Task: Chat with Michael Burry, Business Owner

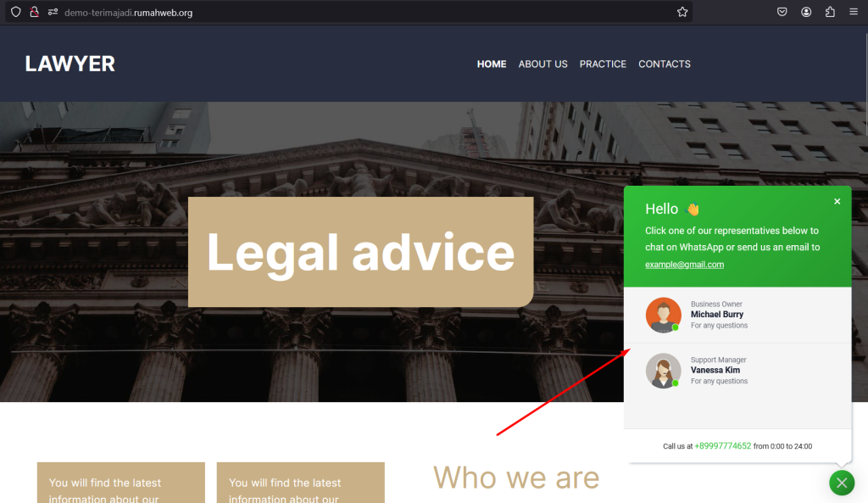Action: tap(737, 316)
